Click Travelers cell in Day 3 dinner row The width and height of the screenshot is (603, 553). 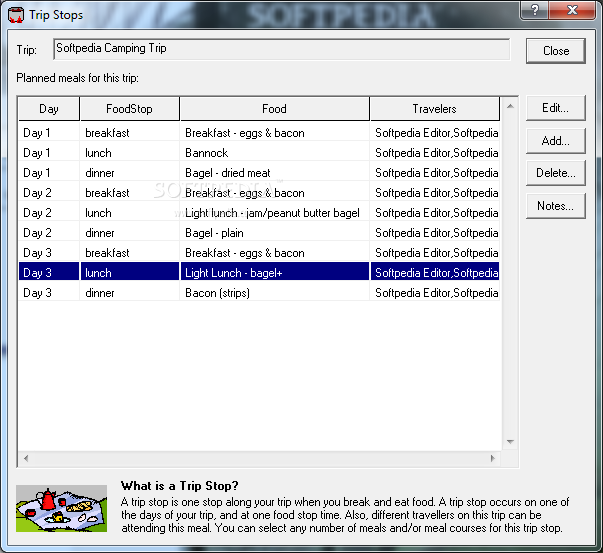point(435,293)
